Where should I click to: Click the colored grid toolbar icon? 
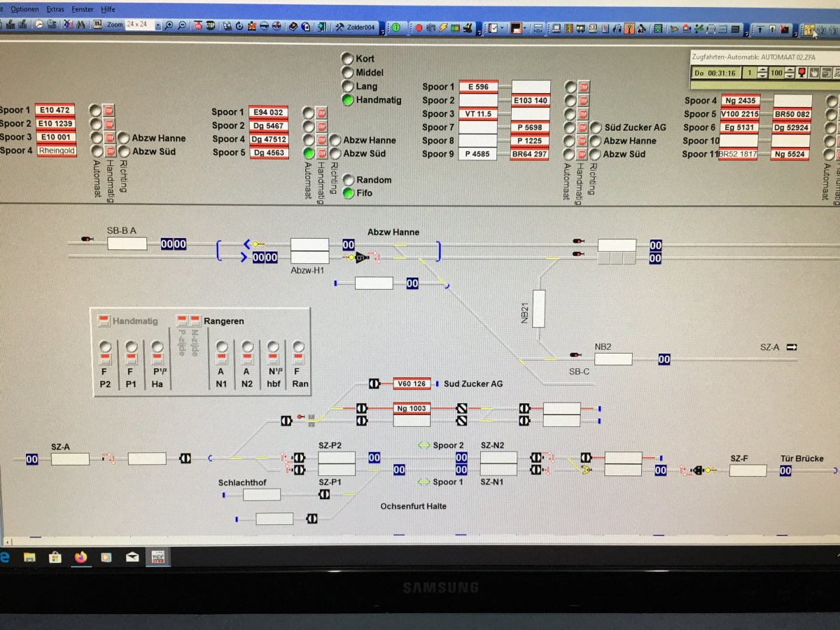pos(569,29)
